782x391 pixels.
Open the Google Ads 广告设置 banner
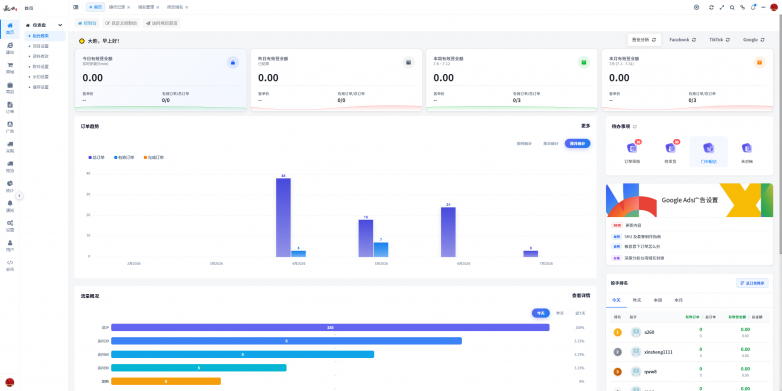(x=689, y=200)
